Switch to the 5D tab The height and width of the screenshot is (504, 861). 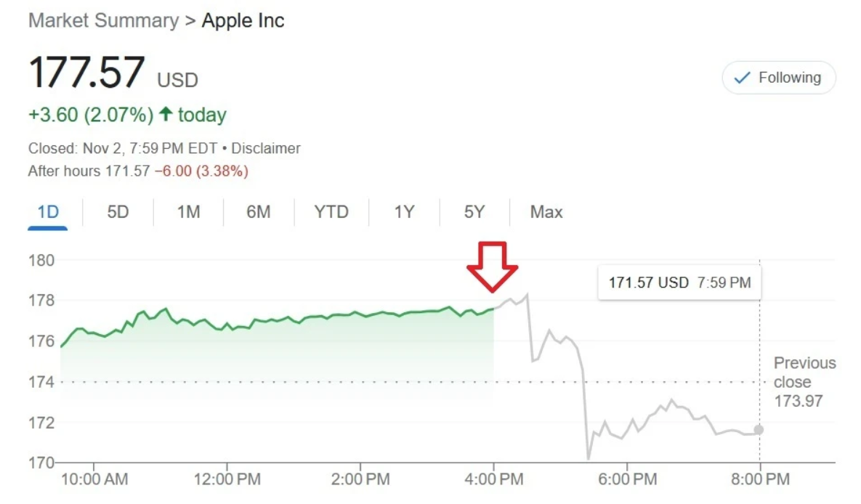click(x=118, y=212)
